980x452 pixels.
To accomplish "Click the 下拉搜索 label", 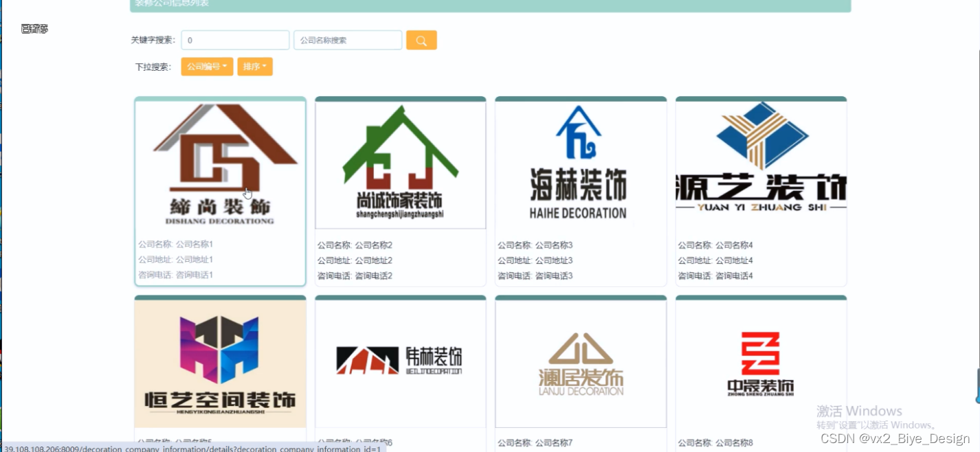I will coord(153,67).
